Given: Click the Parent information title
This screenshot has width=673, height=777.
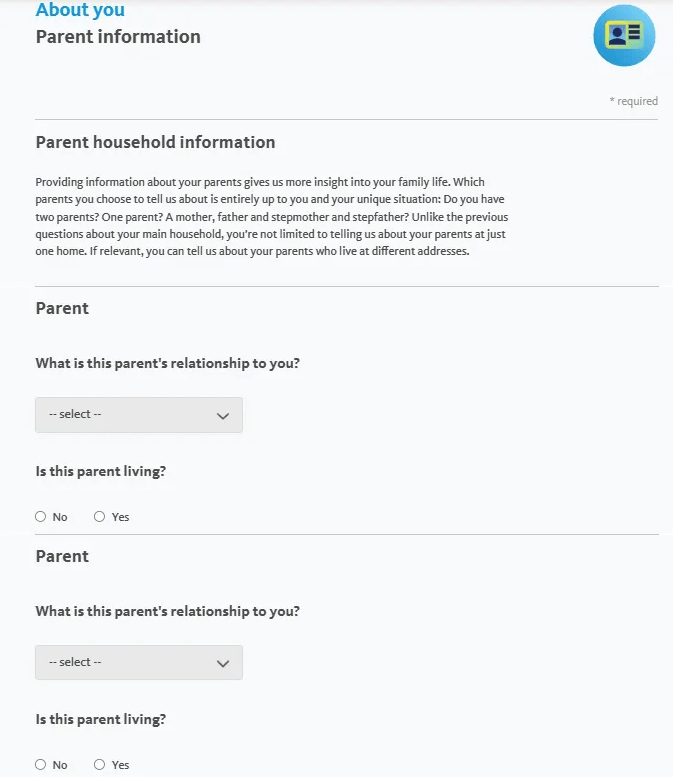Looking at the screenshot, I should pyautogui.click(x=118, y=37).
